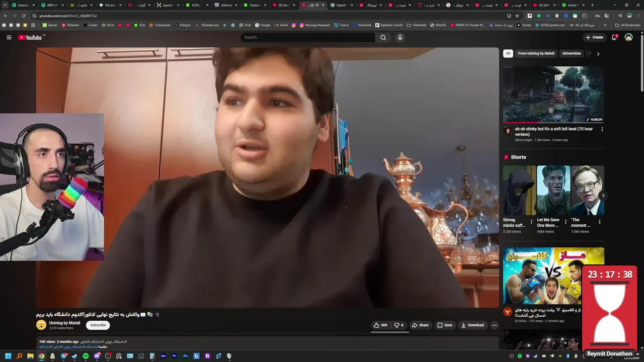Open the lofi beat video thumbnail
Screen dimensions: 644x362
point(553,95)
